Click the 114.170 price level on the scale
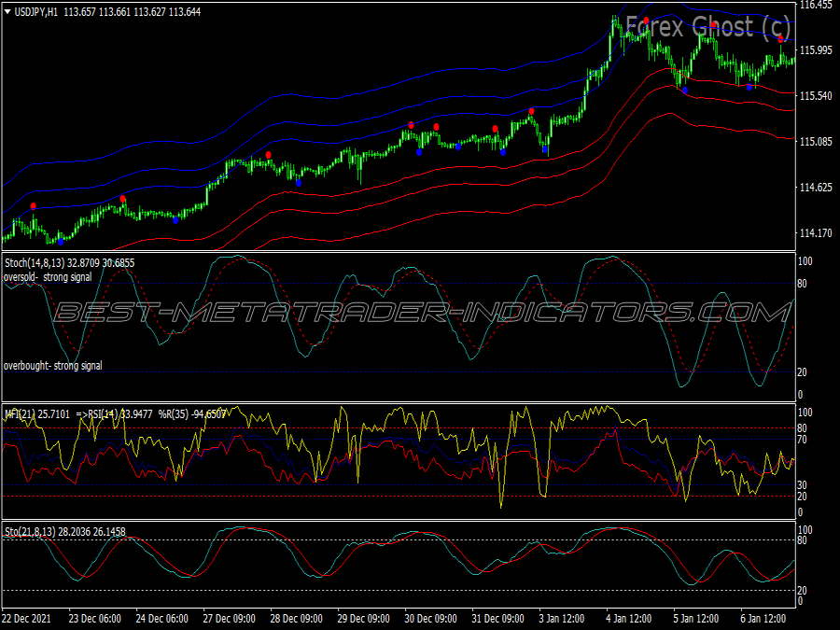This screenshot has width=840, height=630. 816,233
